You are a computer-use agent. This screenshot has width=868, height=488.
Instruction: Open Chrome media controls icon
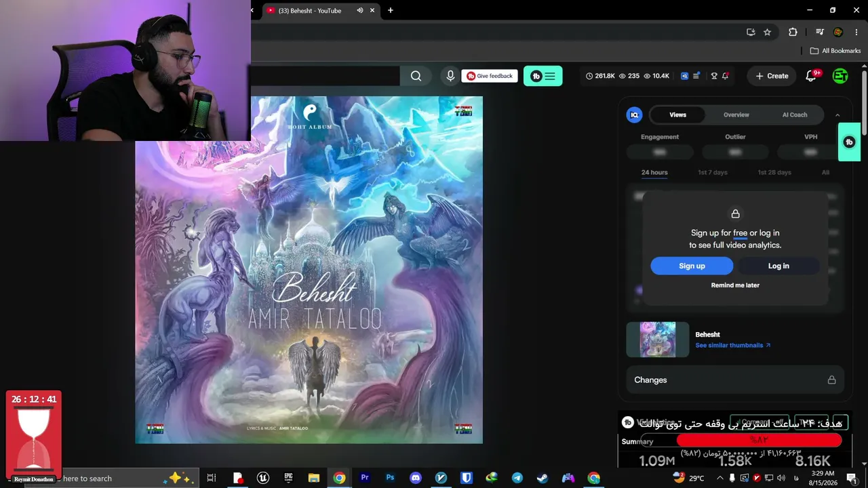click(820, 32)
